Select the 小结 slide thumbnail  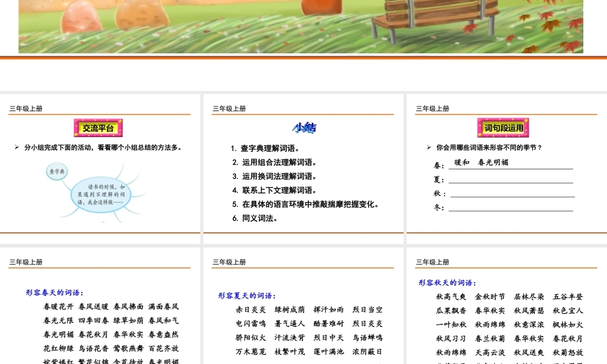302,166
